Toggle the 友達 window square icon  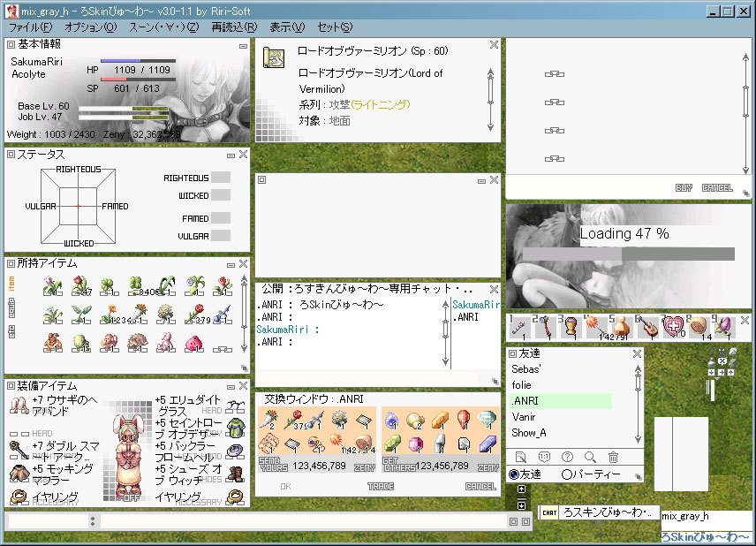coord(513,353)
